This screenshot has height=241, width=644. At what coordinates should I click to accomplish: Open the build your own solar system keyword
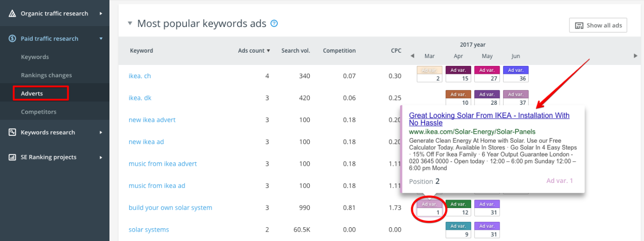[x=170, y=208]
